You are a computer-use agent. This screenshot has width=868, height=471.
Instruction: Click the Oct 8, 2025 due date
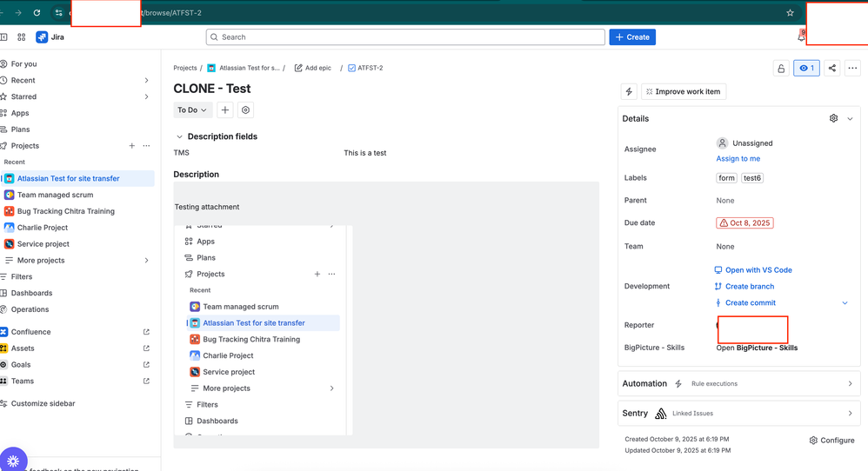(x=744, y=222)
